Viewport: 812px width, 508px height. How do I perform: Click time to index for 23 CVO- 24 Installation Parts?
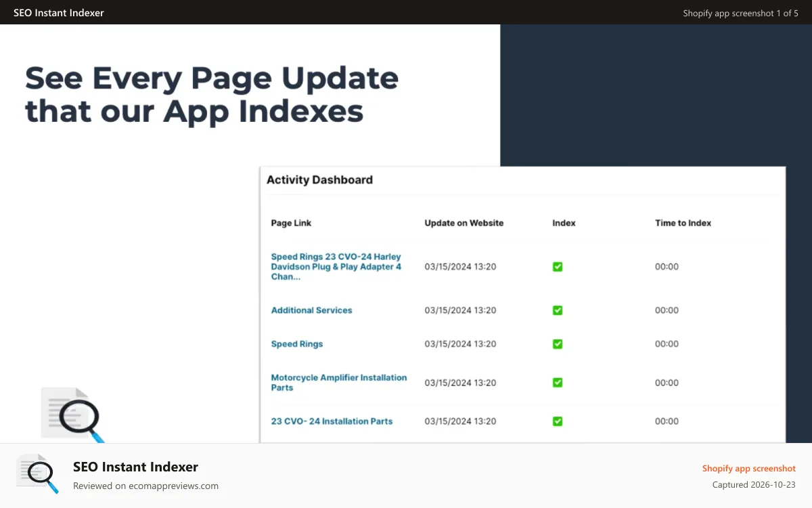pos(667,421)
